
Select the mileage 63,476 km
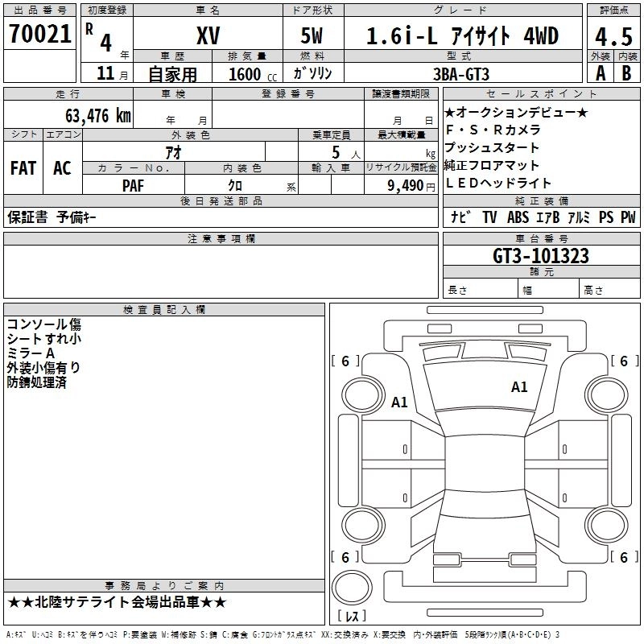click(x=98, y=116)
